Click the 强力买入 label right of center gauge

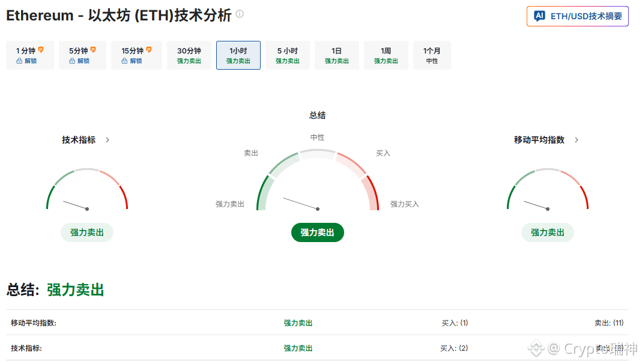[405, 204]
